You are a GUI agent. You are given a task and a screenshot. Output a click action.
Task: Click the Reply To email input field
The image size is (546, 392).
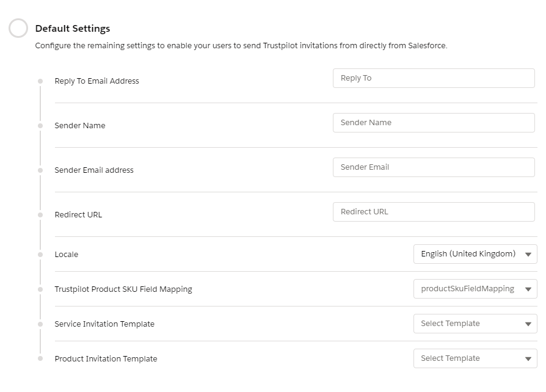(x=434, y=78)
